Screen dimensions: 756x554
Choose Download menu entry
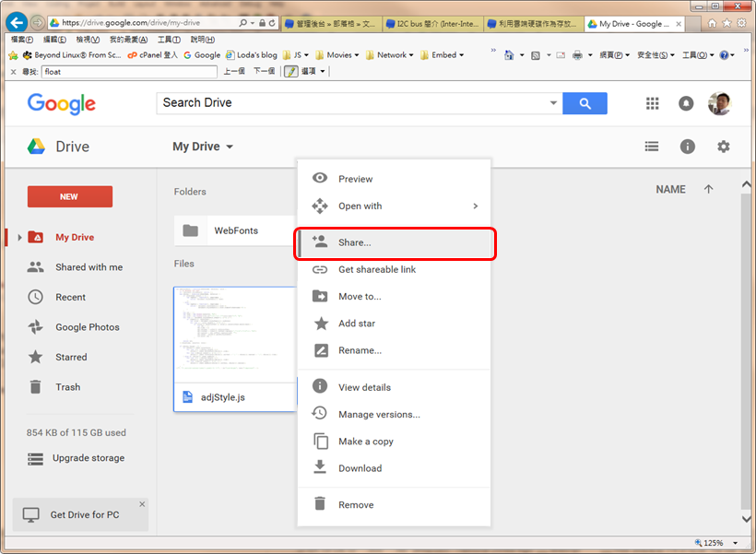click(394, 468)
